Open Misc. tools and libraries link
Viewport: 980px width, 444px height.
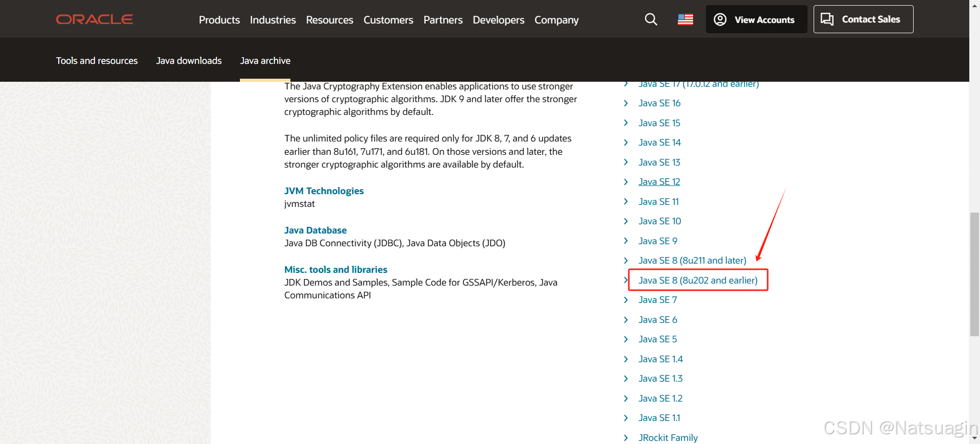click(x=336, y=269)
